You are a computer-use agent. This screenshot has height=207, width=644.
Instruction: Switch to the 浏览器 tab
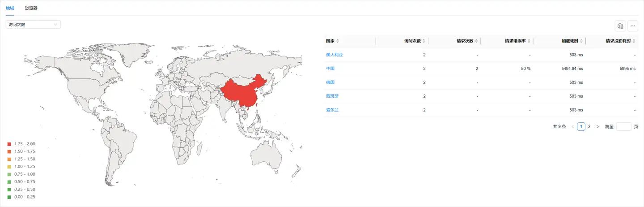(31, 8)
